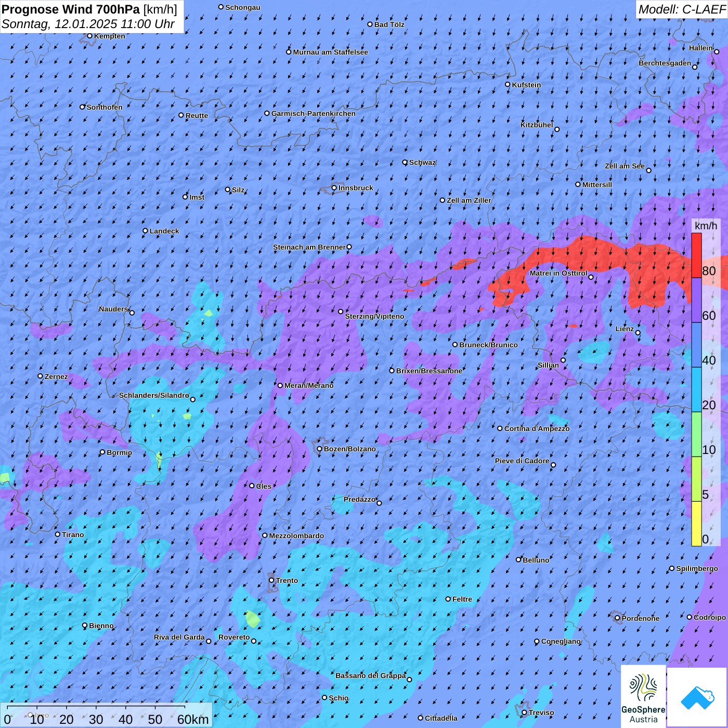Viewport: 728px width, 728px height.
Task: Click the 'Zell am Ziller' label
Action: click(x=469, y=200)
